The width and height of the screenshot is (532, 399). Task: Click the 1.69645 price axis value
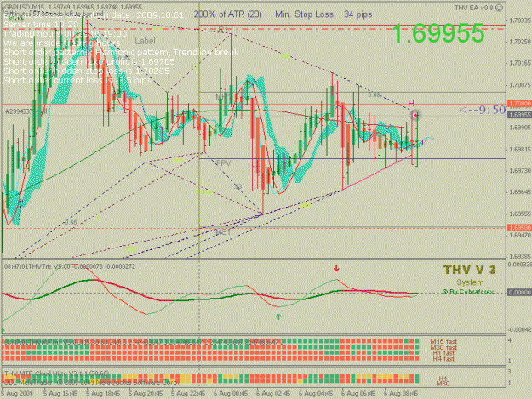point(520,192)
